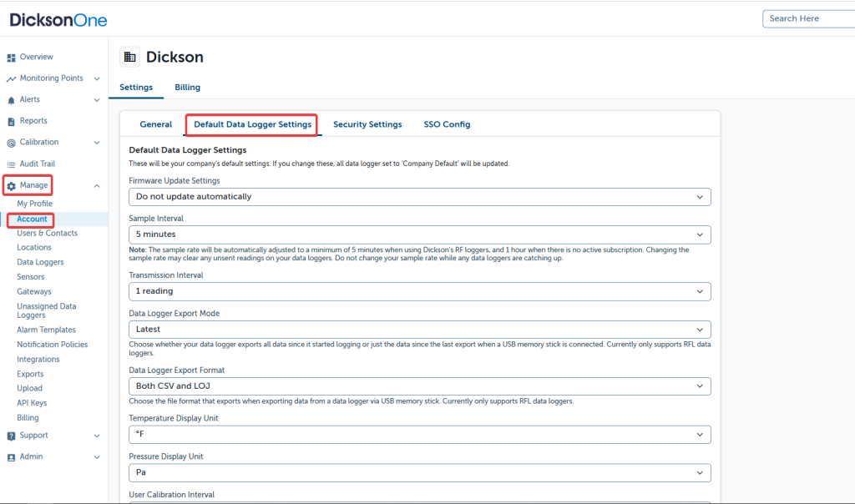The width and height of the screenshot is (855, 504).
Task: Open the Sample Interval dropdown
Action: 419,234
